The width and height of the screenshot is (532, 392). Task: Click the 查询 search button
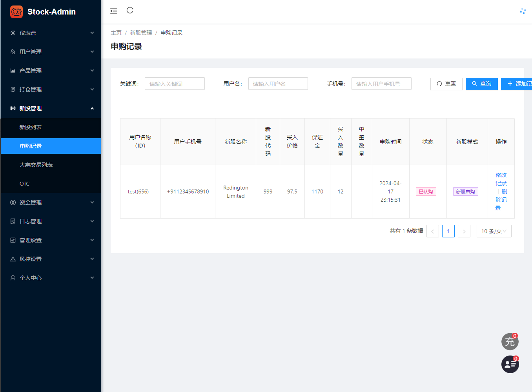pos(481,84)
